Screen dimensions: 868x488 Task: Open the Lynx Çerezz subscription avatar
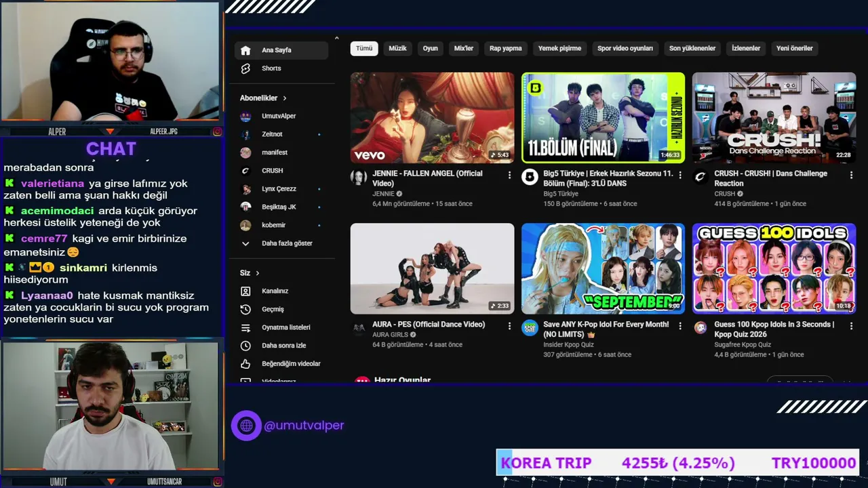(x=245, y=189)
